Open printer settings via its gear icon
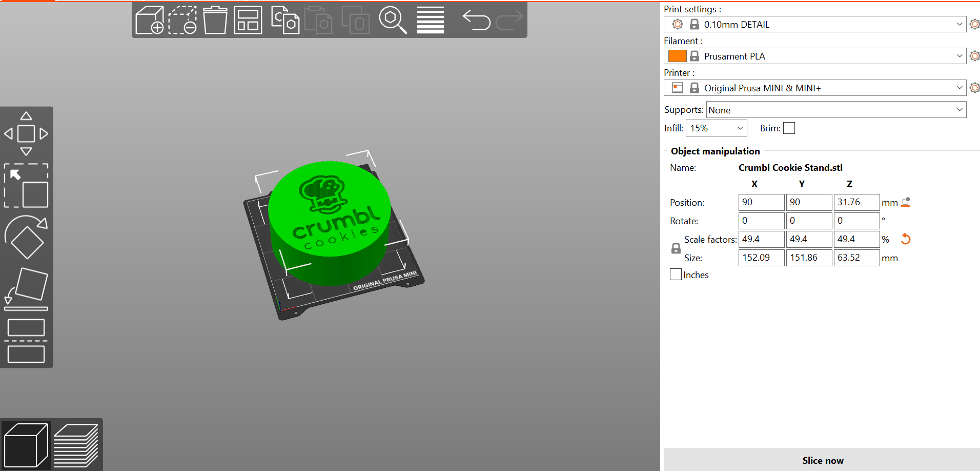Viewport: 980px width, 471px height. tap(974, 88)
